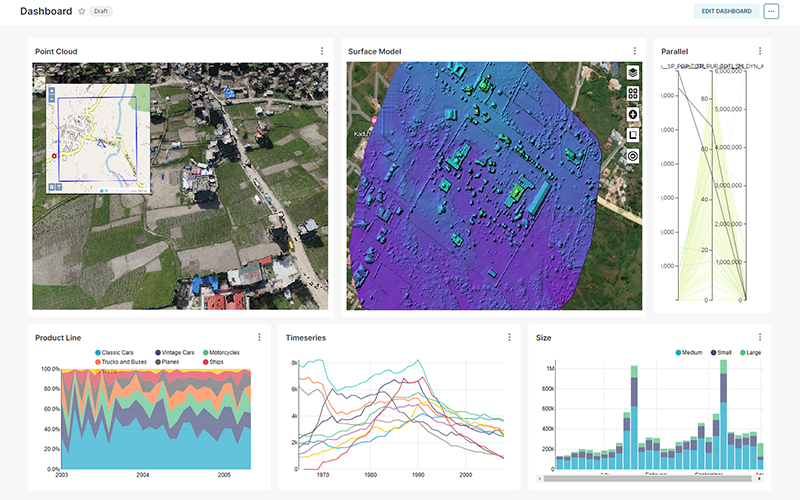Click the Size chart horizontal scrollbar thumb
This screenshot has height=500, width=800.
647,479
